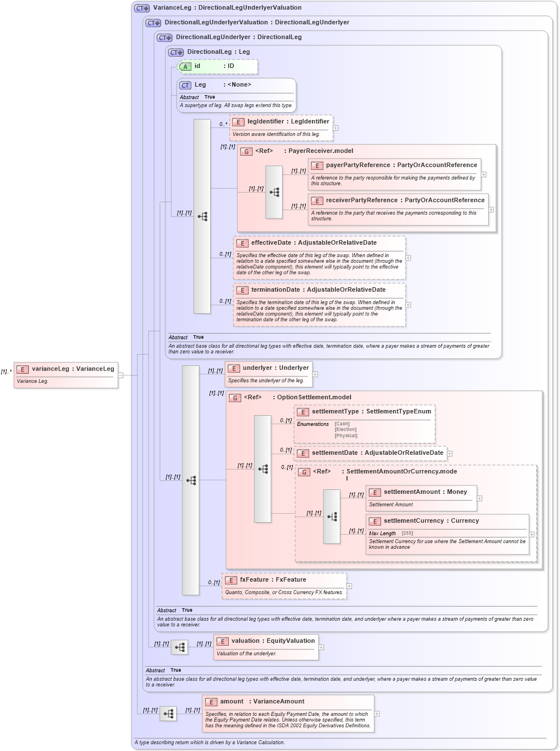Click the CT icon beside DirectionalLegUnderlyer : DirectionalLeg
The height and width of the screenshot is (751, 560).
coord(164,37)
